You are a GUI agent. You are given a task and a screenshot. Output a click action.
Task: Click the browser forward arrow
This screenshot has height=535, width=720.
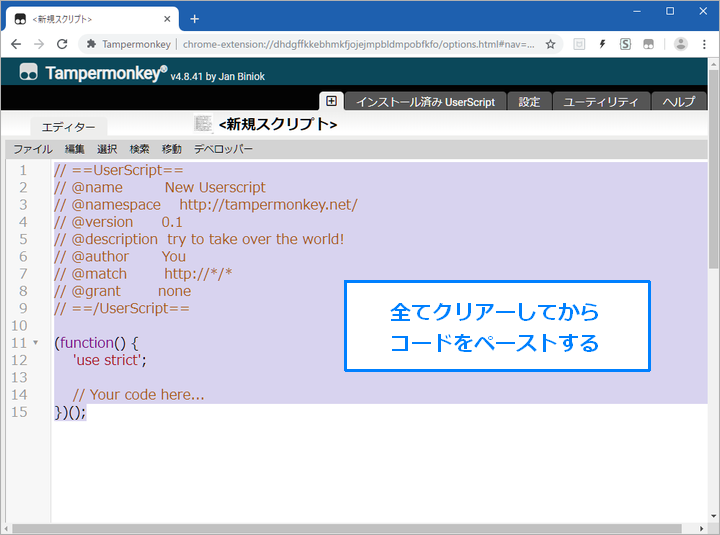click(39, 44)
